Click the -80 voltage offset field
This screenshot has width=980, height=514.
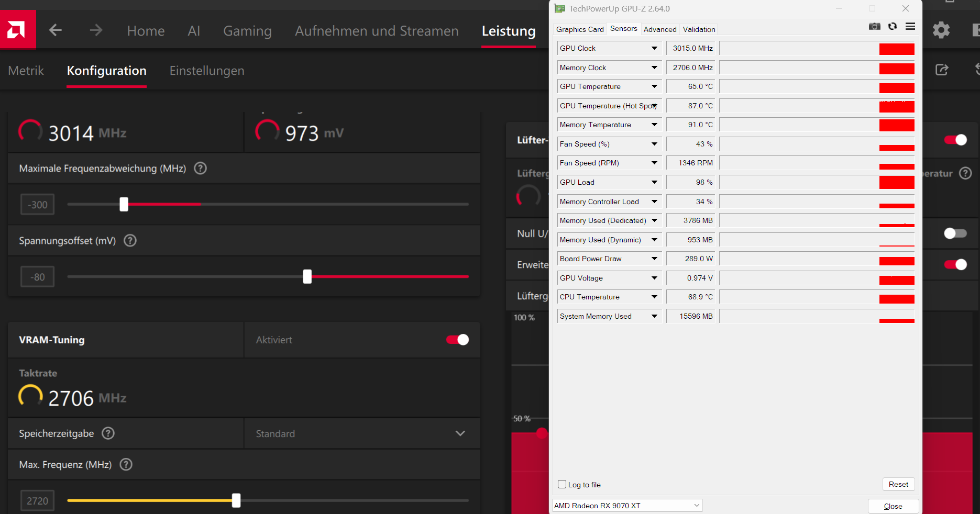pyautogui.click(x=37, y=277)
